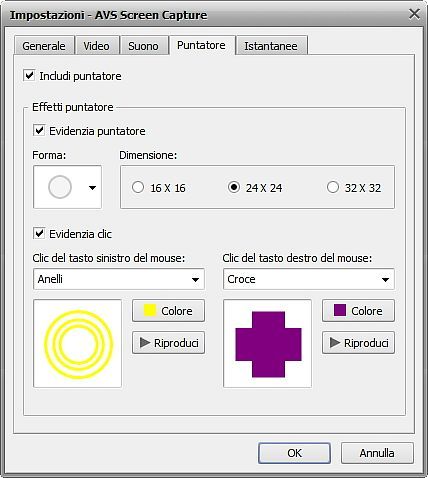Uncheck the Includi puntatore checkbox
Viewport: 428px width, 478px height.
click(x=29, y=76)
